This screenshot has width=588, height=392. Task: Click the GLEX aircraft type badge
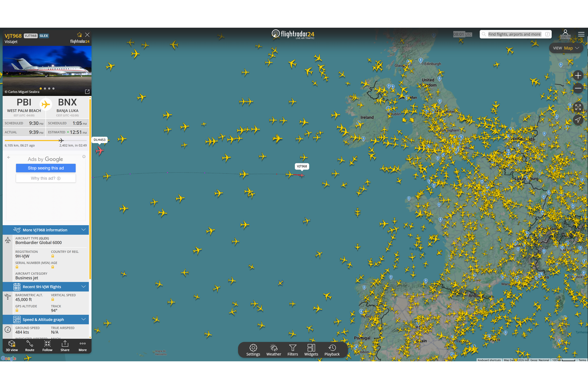pyautogui.click(x=44, y=36)
